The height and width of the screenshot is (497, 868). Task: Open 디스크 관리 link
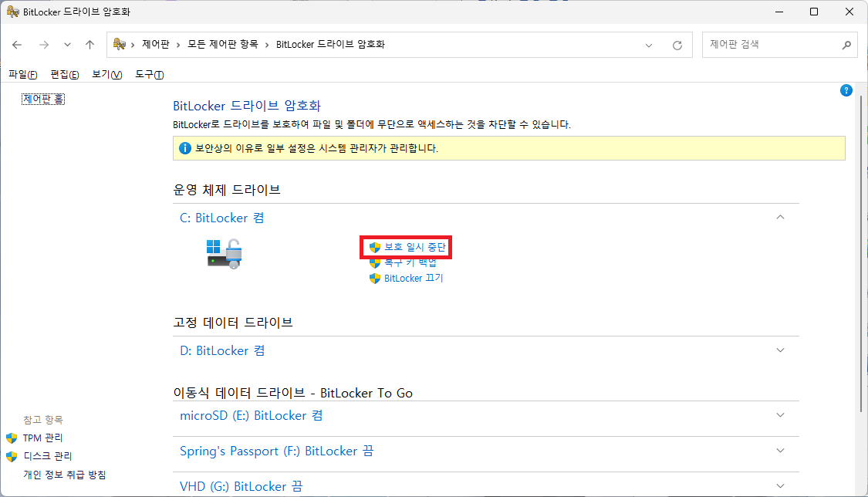48,456
